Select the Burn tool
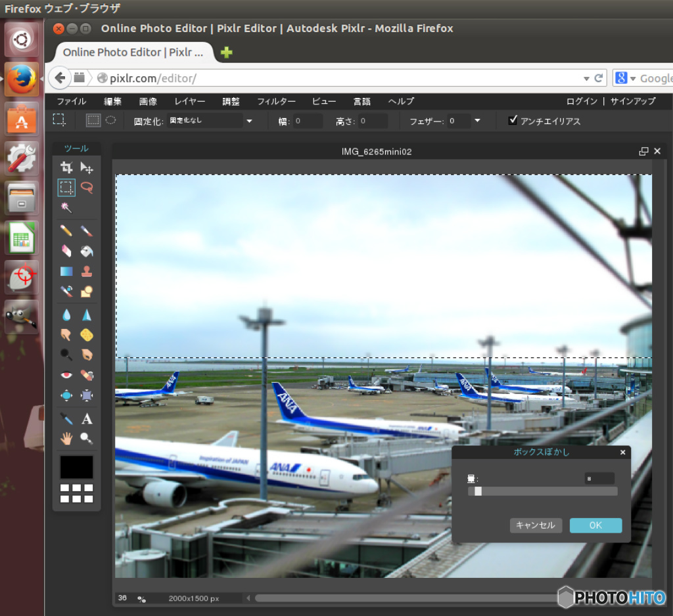 pos(87,355)
